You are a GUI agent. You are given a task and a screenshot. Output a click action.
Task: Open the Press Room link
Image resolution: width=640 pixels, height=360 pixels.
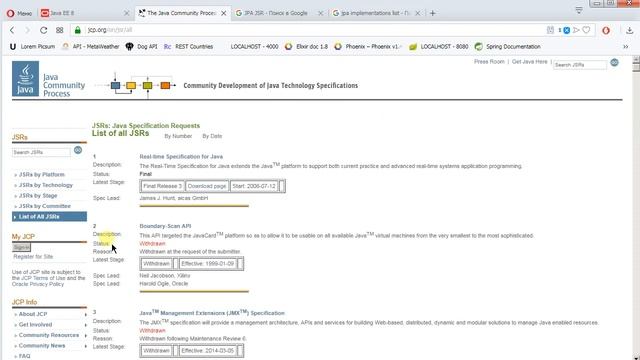click(489, 62)
